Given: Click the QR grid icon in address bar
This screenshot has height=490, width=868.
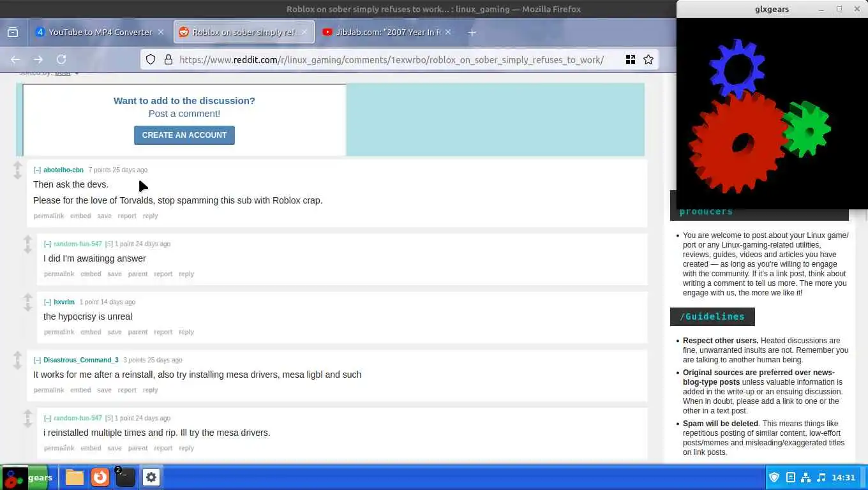Looking at the screenshot, I should click(631, 59).
